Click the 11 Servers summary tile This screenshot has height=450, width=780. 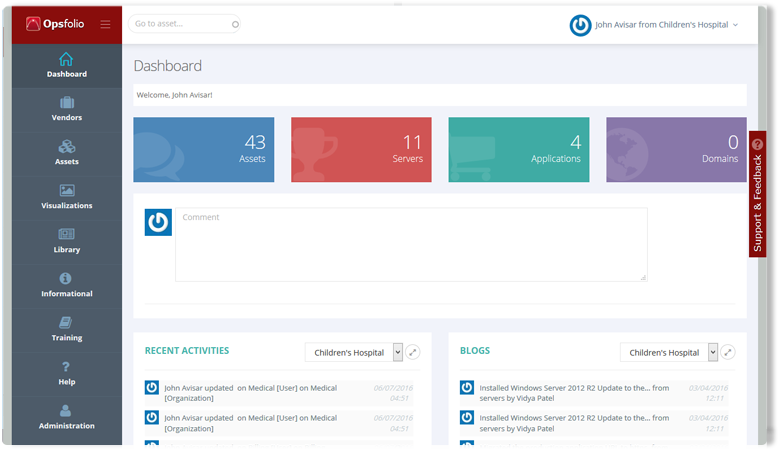(361, 150)
